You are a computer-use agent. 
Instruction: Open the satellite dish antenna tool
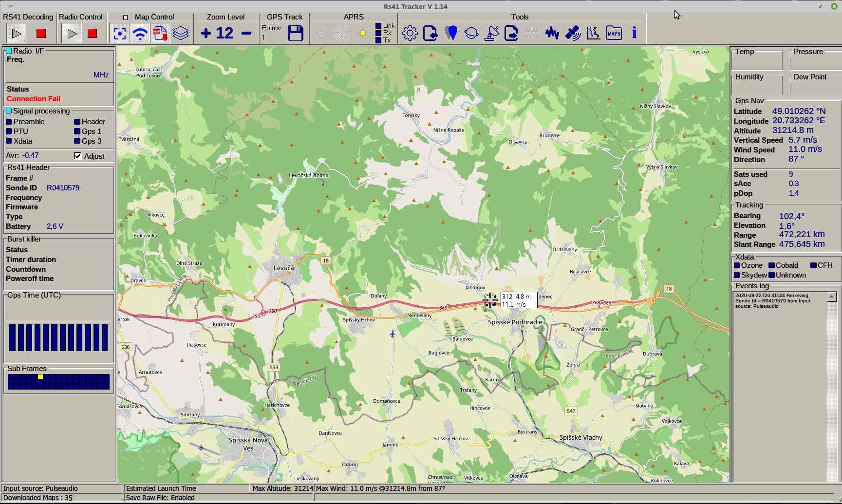pyautogui.click(x=491, y=33)
